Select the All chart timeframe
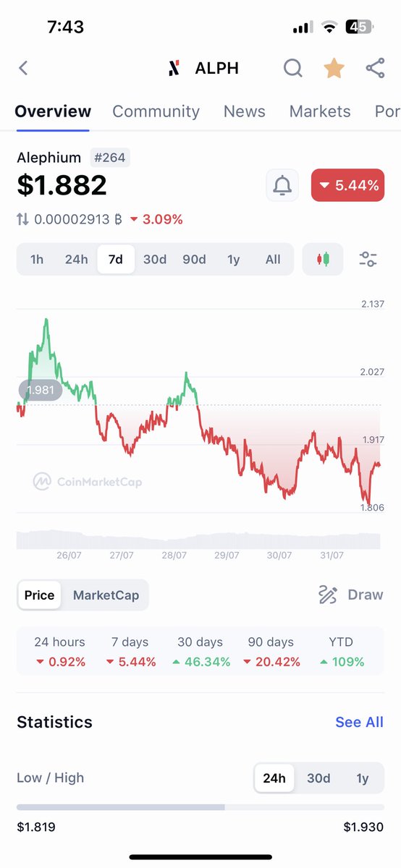The image size is (401, 868). click(x=273, y=259)
